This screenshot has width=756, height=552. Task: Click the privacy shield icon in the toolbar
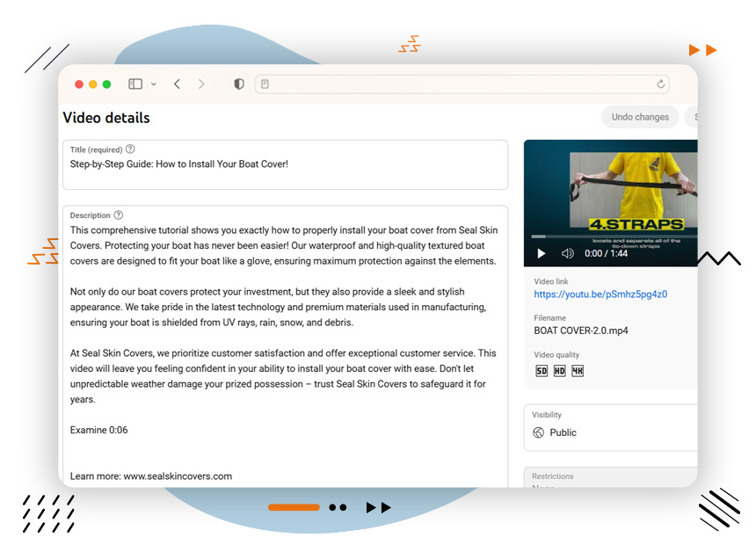tap(238, 84)
